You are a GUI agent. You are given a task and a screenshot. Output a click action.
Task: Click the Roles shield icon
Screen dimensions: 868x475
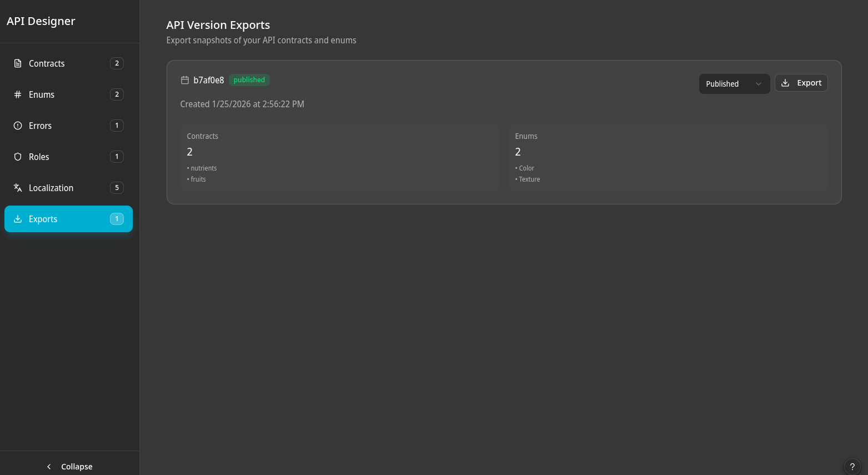coord(18,157)
